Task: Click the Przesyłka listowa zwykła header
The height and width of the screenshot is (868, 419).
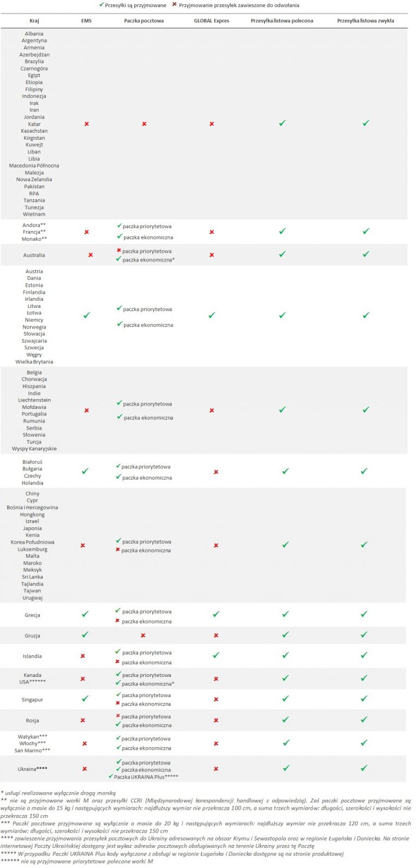Action: pyautogui.click(x=366, y=21)
